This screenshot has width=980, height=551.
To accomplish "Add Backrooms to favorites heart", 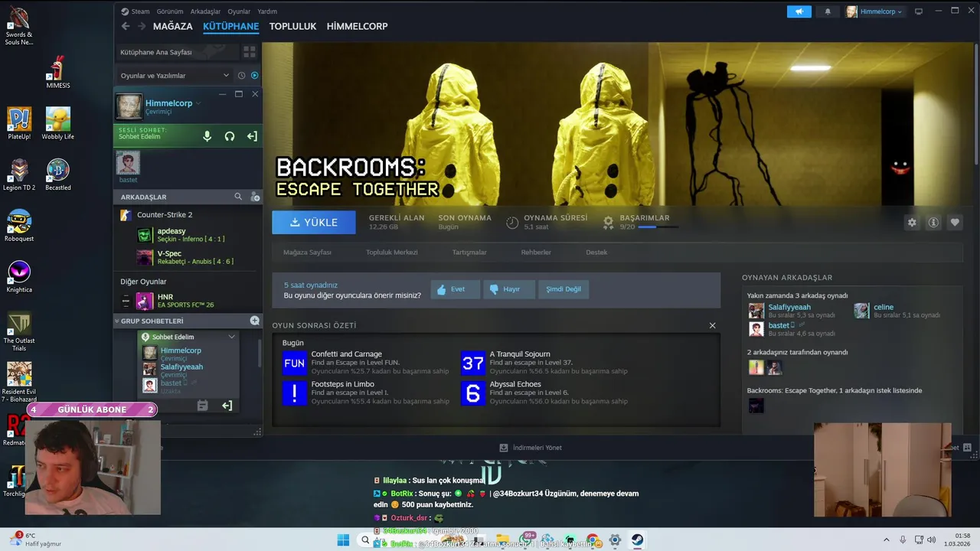I will (x=955, y=222).
